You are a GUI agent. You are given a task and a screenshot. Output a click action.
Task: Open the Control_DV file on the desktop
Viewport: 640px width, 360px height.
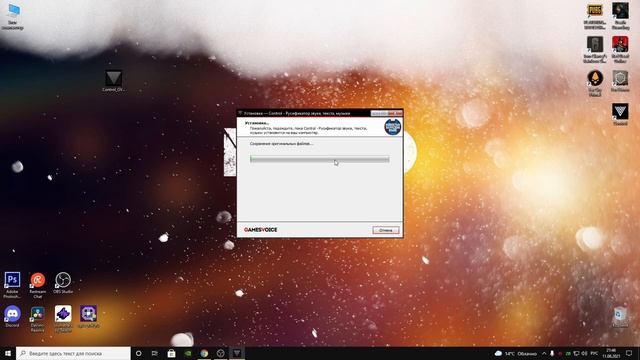pos(113,81)
